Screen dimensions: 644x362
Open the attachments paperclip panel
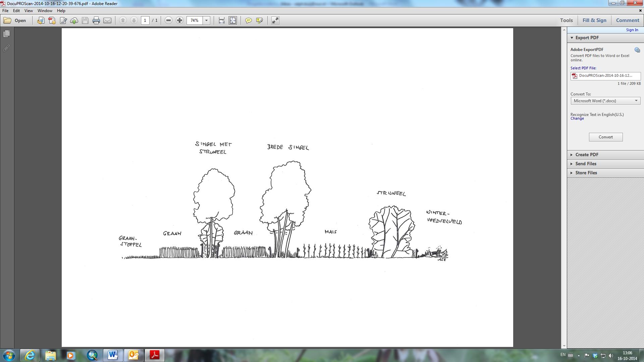click(x=6, y=48)
